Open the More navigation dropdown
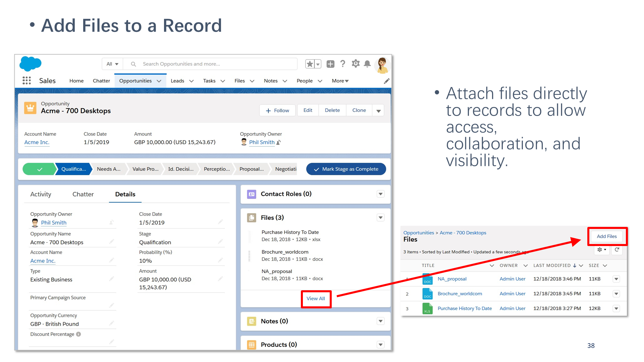Image resolution: width=644 pixels, height=362 pixels. [x=340, y=81]
